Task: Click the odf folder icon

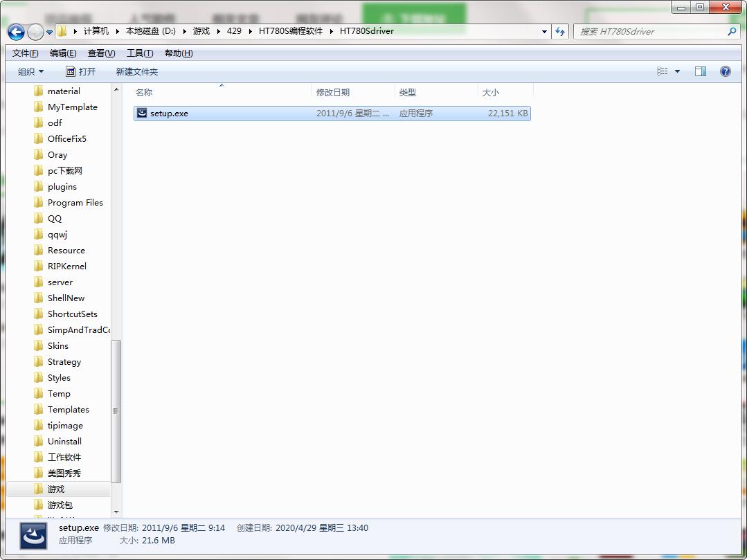Action: click(39, 123)
